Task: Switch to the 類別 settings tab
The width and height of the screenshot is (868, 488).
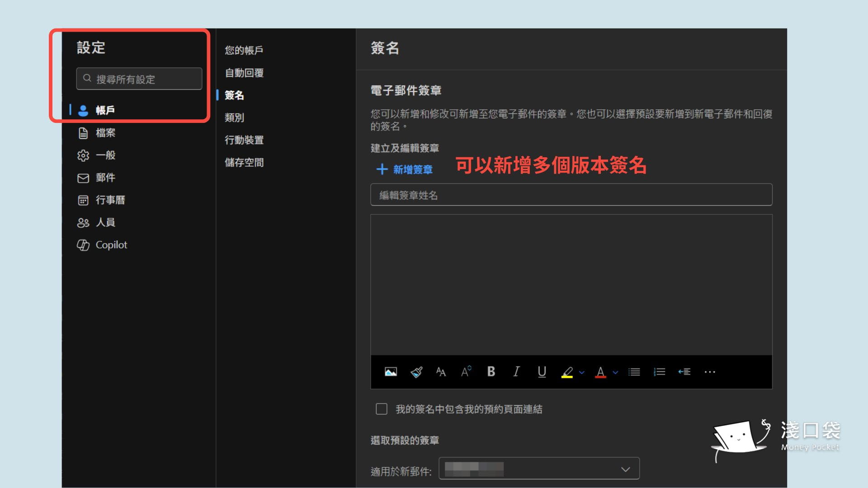Action: click(x=235, y=117)
